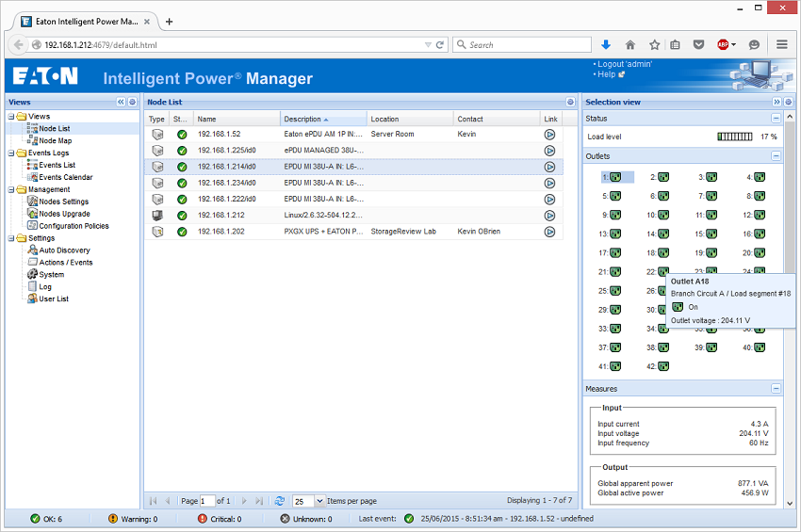This screenshot has height=532, width=801.
Task: Open Views panel settings gear
Action: (132, 102)
